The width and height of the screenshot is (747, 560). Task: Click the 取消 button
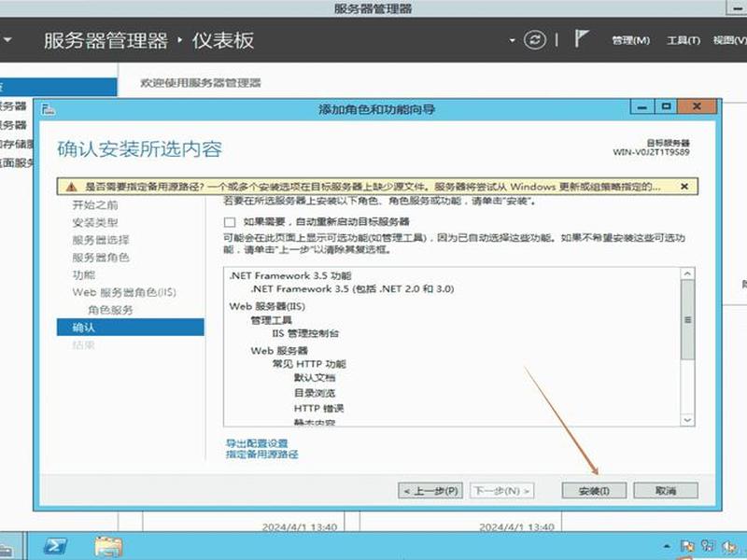(666, 491)
